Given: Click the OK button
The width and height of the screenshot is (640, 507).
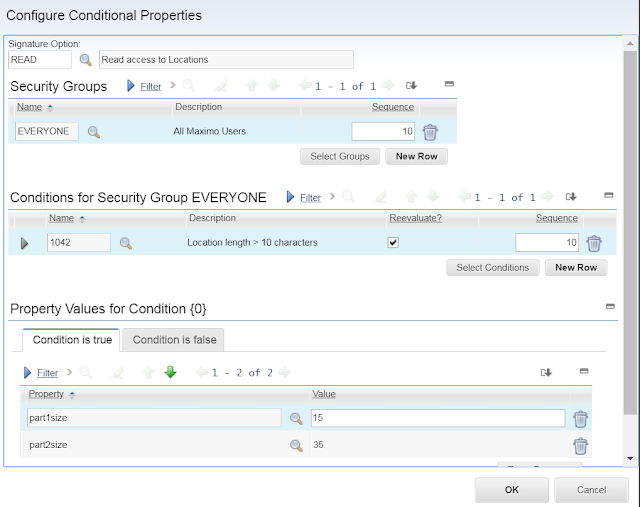Looking at the screenshot, I should [x=511, y=490].
